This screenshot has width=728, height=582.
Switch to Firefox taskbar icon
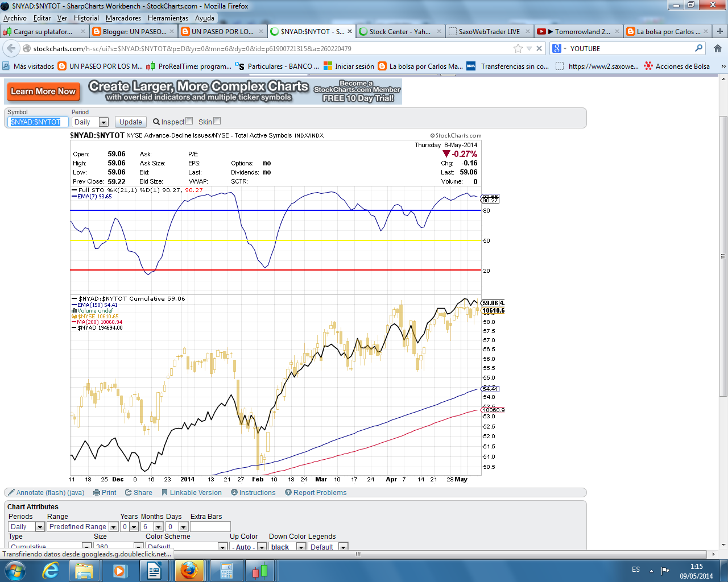189,571
